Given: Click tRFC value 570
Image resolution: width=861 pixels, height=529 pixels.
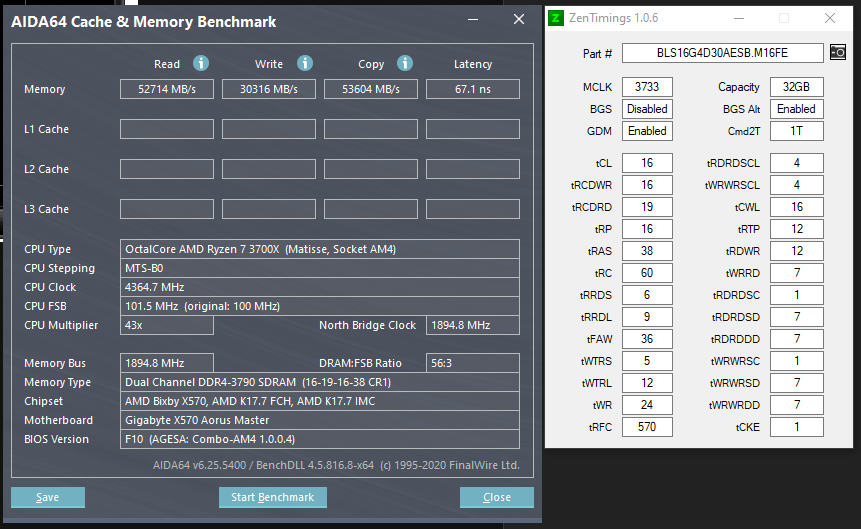Looking at the screenshot, I should (647, 427).
